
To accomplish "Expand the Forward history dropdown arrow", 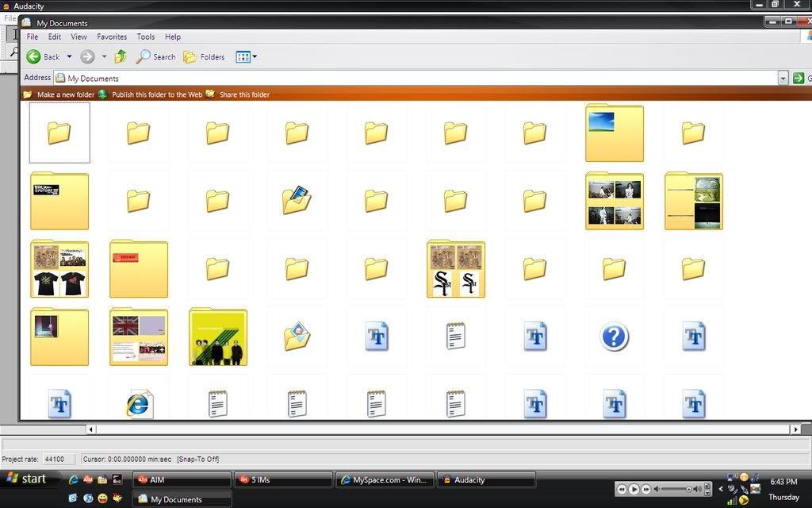I will (x=104, y=56).
